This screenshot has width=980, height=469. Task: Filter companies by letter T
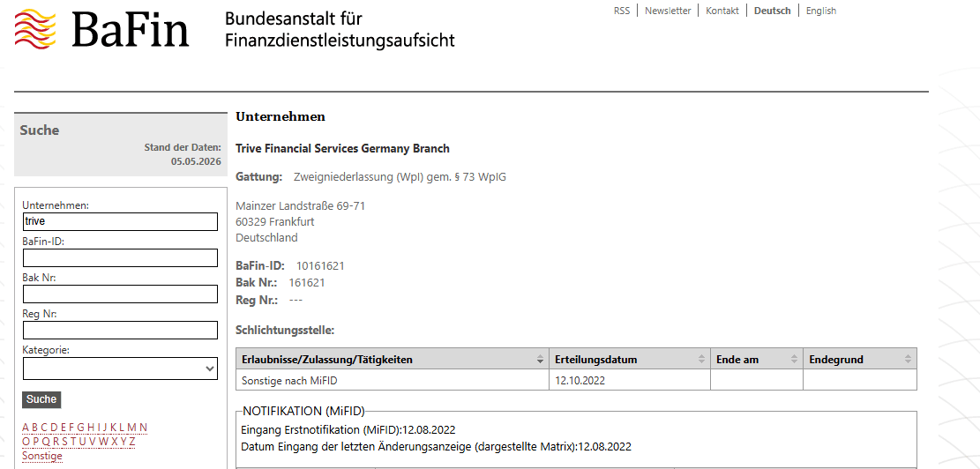[73, 442]
